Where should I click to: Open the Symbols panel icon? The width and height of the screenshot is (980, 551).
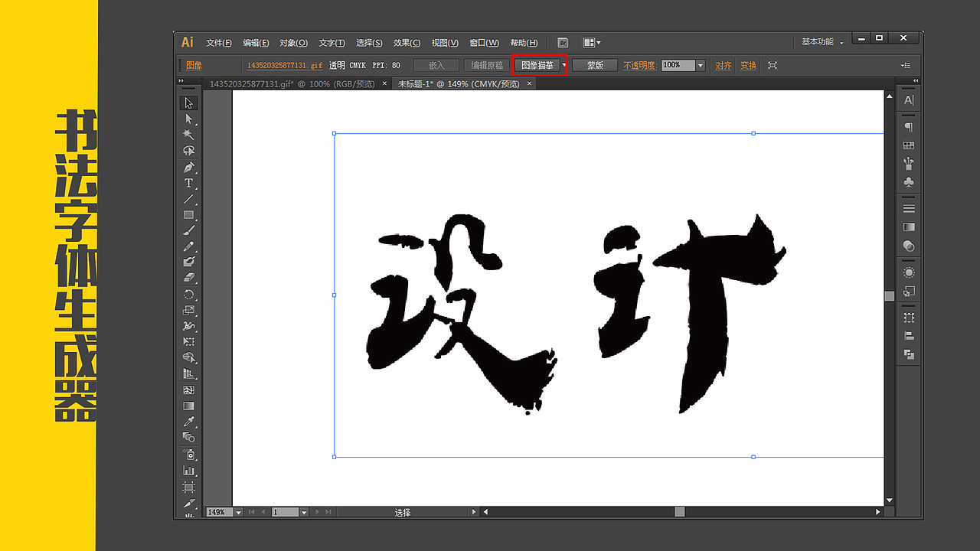coord(909,182)
